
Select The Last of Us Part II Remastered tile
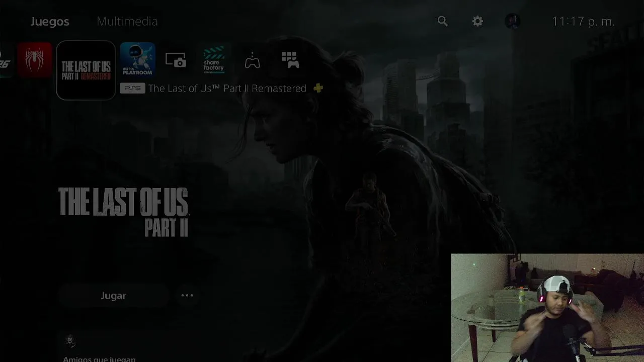click(x=86, y=70)
